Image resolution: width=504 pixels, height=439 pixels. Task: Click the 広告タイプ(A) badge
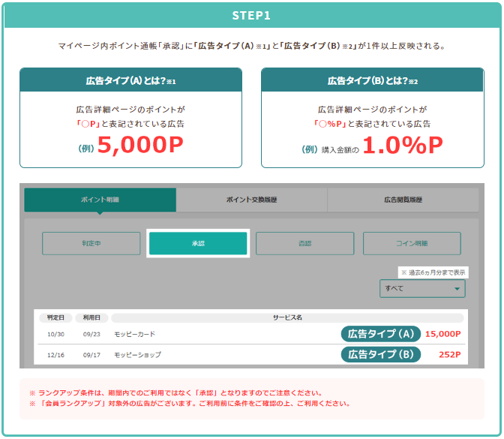(x=380, y=334)
